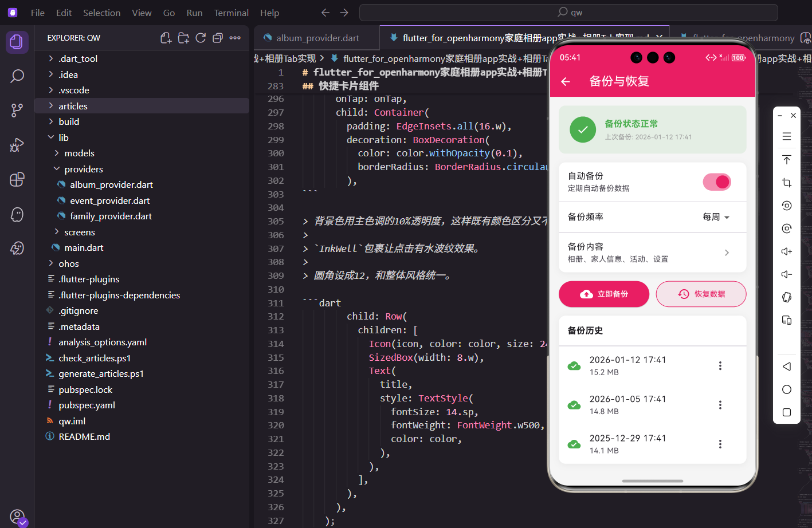Viewport: 812px width, 528px height.
Task: Open the Edit menu
Action: pos(64,13)
